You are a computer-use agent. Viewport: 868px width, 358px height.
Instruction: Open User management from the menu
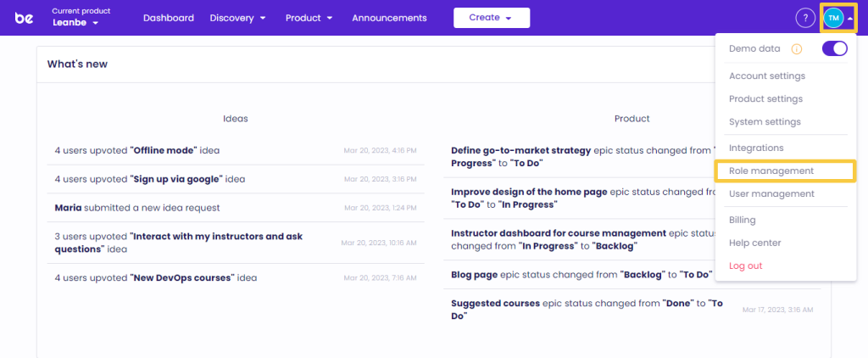coord(771,194)
